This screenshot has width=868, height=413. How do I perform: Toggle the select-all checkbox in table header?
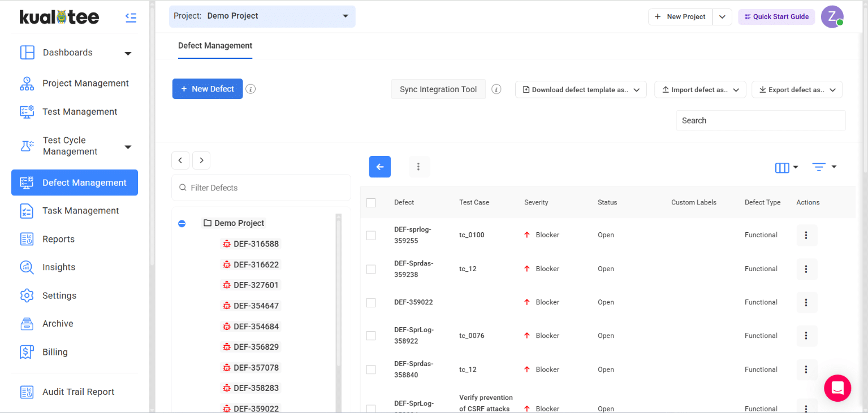coord(371,203)
